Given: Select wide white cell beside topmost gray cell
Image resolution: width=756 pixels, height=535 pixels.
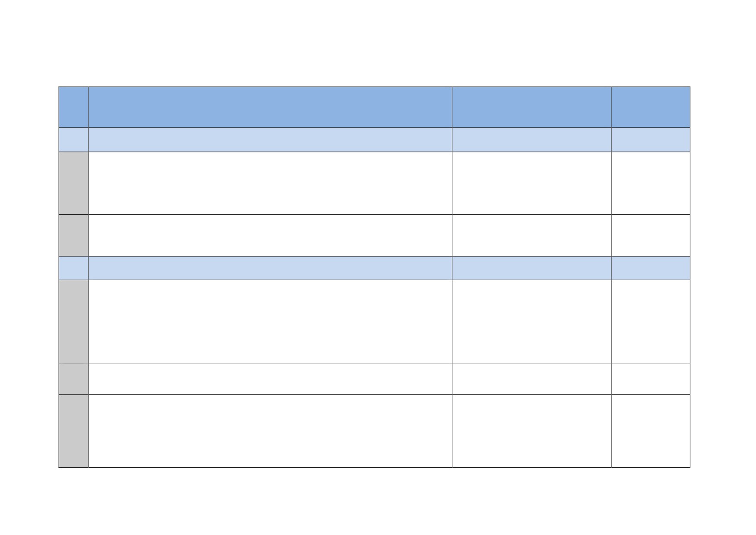Looking at the screenshot, I should click(x=270, y=183).
